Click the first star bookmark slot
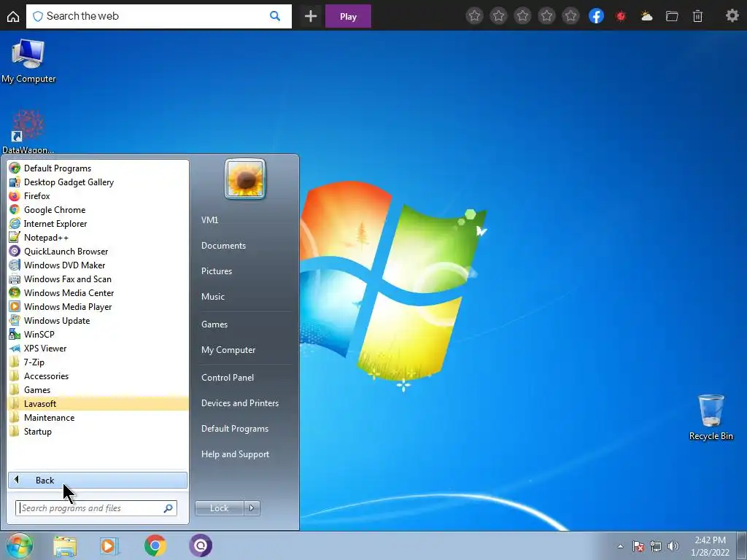The image size is (747, 560). [x=474, y=16]
